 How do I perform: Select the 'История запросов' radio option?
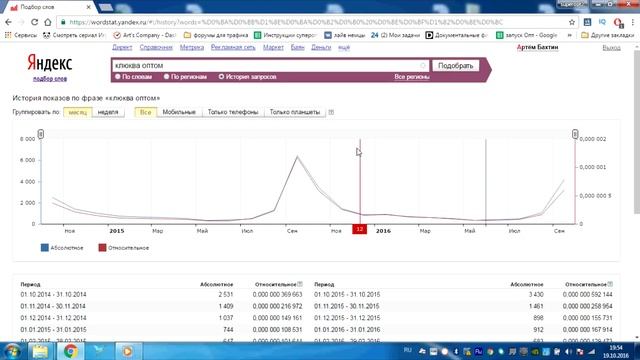[x=248, y=77]
